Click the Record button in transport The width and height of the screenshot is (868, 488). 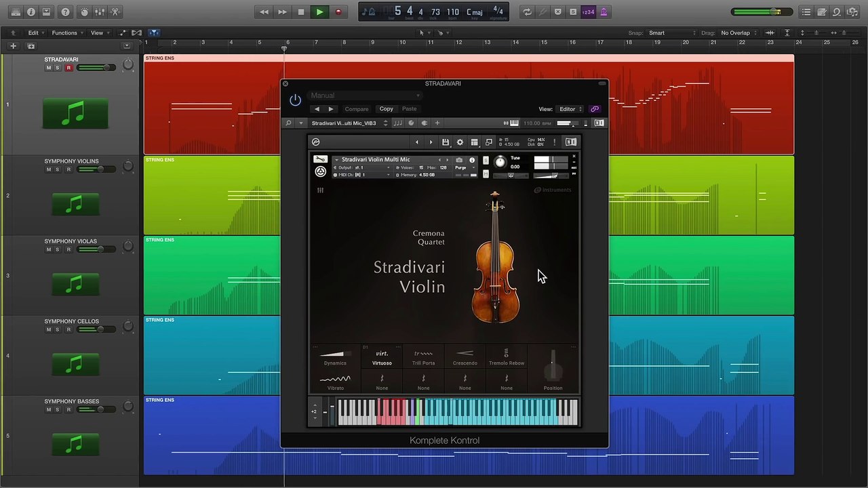pos(338,12)
